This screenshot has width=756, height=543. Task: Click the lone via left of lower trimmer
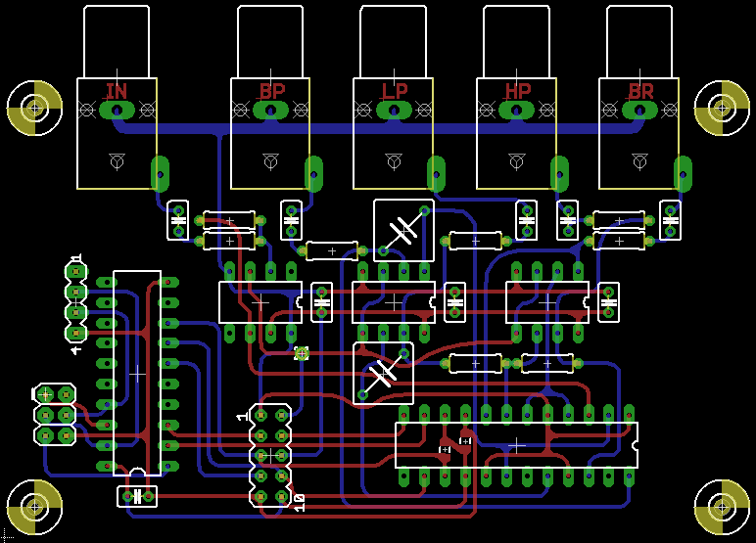tap(302, 353)
